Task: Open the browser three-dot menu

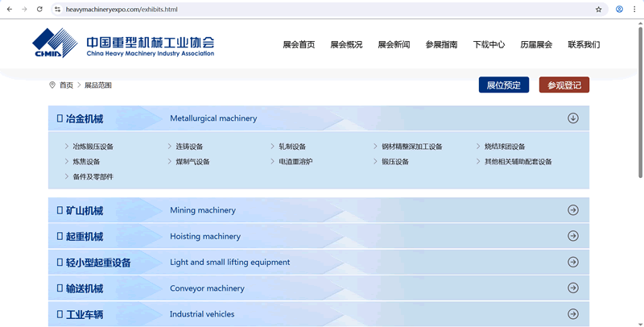Action: (x=635, y=10)
